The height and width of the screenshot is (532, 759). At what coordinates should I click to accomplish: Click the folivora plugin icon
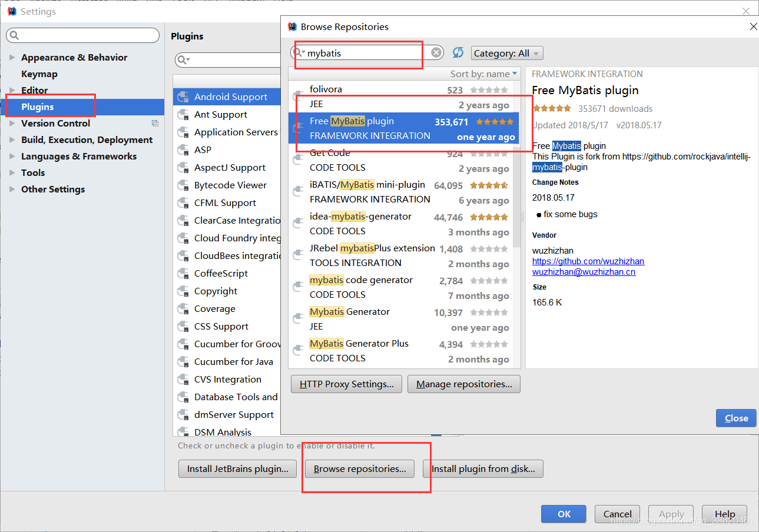tap(298, 97)
